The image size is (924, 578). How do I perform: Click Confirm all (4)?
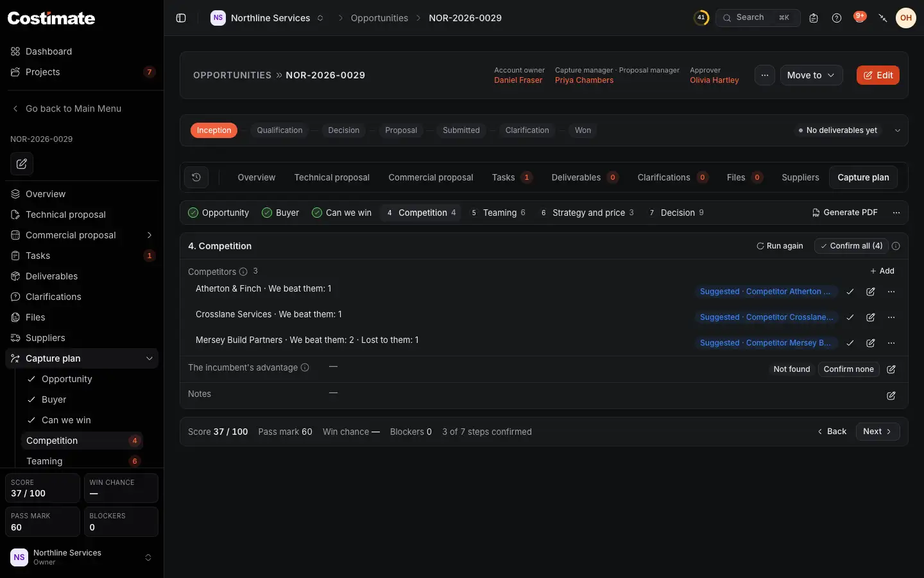tap(851, 246)
